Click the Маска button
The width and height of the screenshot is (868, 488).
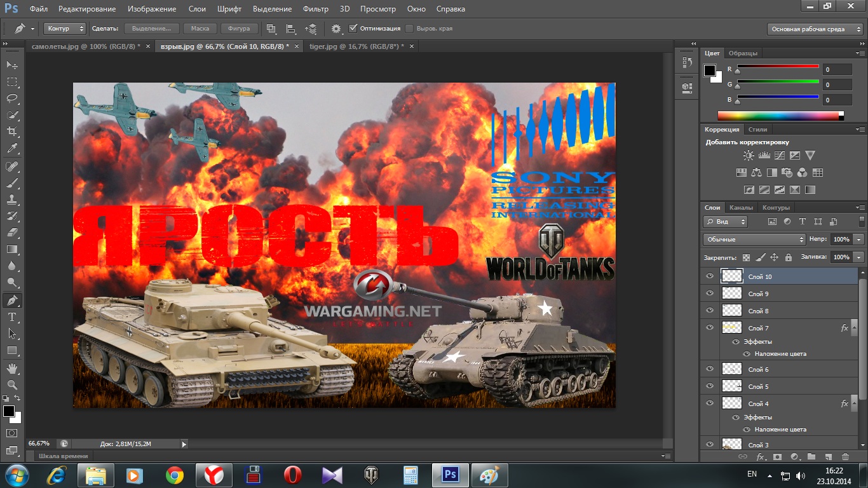[x=200, y=29]
